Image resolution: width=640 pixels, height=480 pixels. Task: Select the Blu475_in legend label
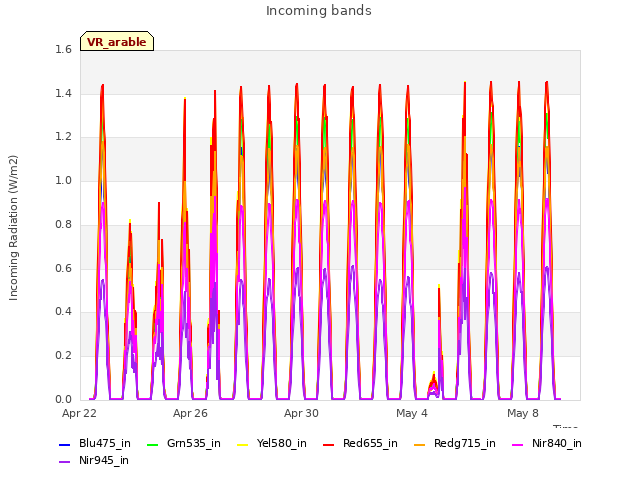(x=105, y=443)
